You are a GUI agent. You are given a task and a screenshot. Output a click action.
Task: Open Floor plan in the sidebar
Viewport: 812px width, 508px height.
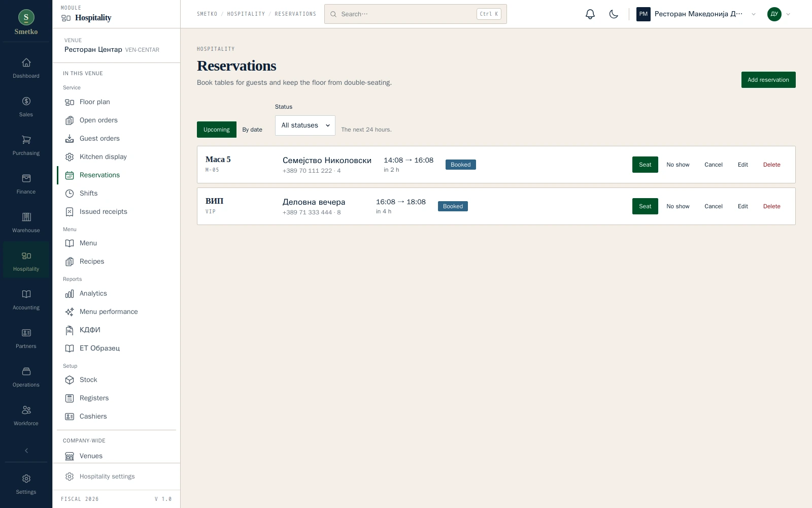(x=116, y=102)
